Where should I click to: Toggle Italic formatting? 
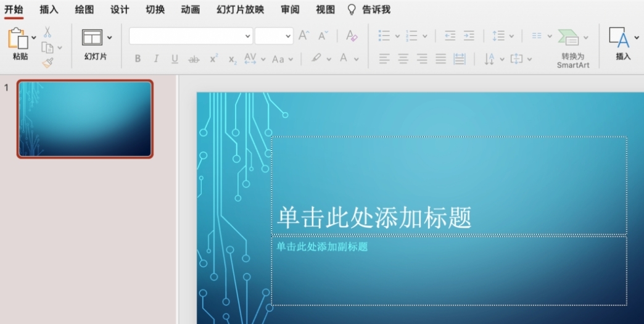tap(156, 59)
